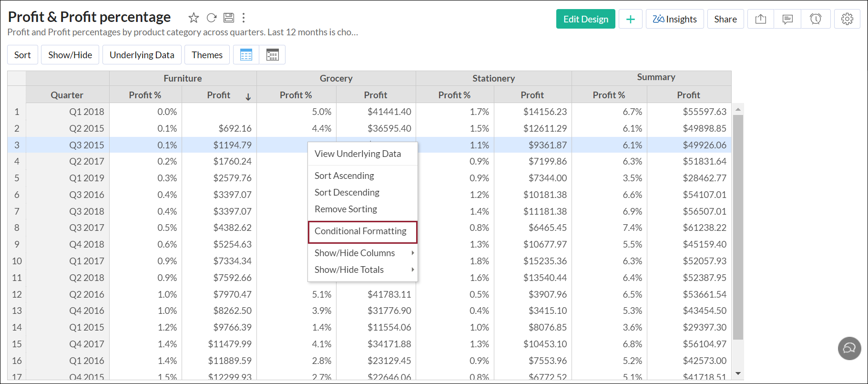Click the save disk icon
868x384 pixels.
[x=229, y=18]
